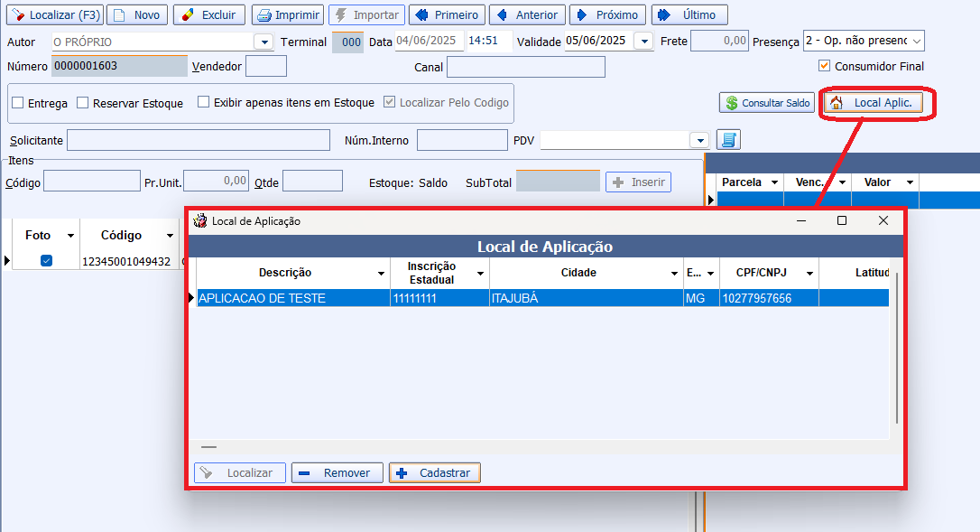Toggle the Reservar Estoque checkbox
980x532 pixels.
pos(83,103)
